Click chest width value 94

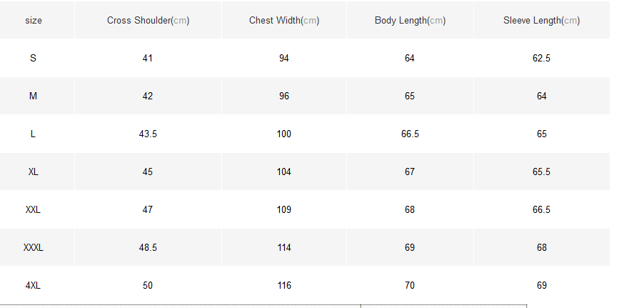284,59
